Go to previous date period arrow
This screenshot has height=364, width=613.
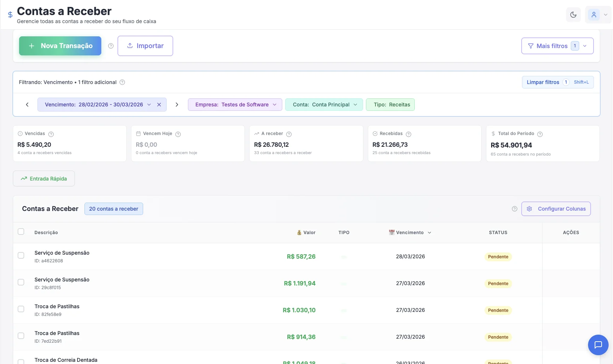click(27, 105)
